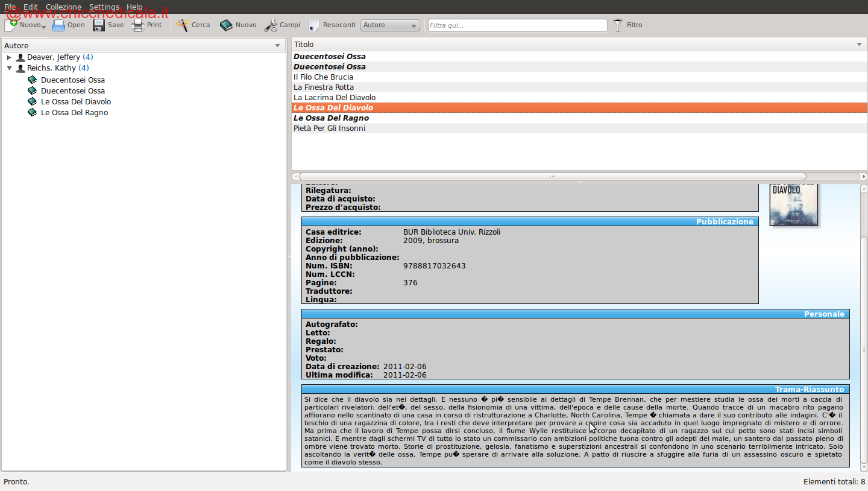The height and width of the screenshot is (491, 868).
Task: Click the Filtro funnel icon
Action: [x=618, y=25]
